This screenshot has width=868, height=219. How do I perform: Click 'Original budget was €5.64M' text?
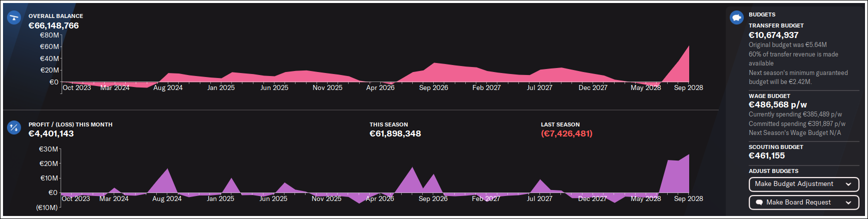tap(787, 45)
